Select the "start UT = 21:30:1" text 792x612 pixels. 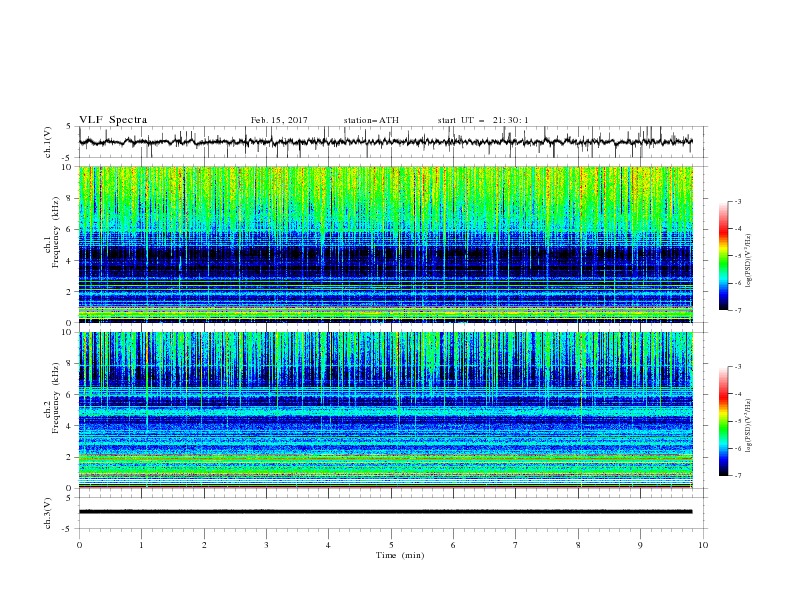[x=483, y=120]
